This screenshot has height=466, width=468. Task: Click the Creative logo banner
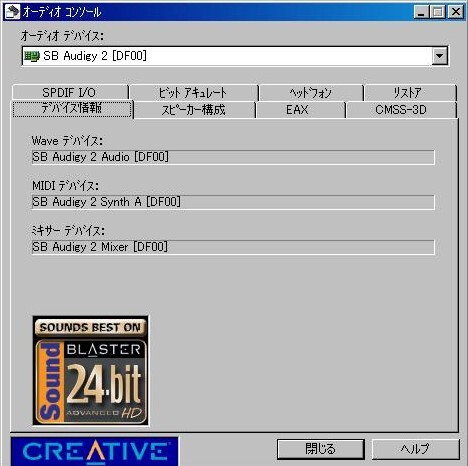pos(95,451)
